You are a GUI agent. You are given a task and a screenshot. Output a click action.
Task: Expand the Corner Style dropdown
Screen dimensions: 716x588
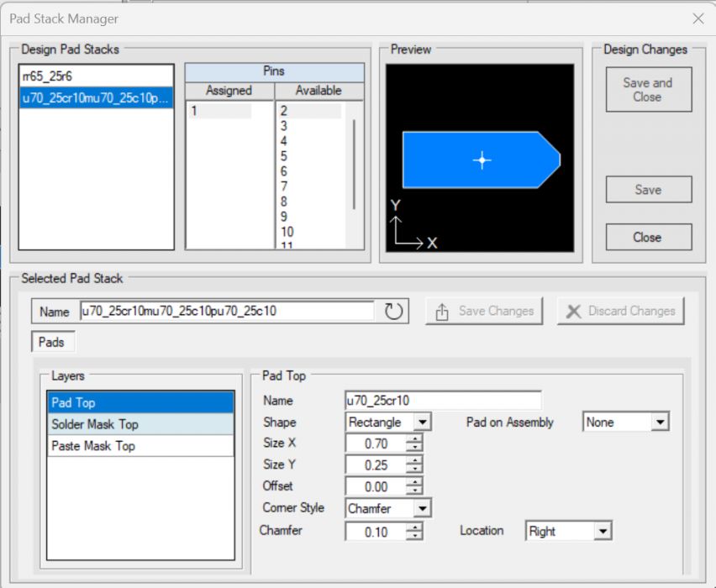[x=422, y=508]
